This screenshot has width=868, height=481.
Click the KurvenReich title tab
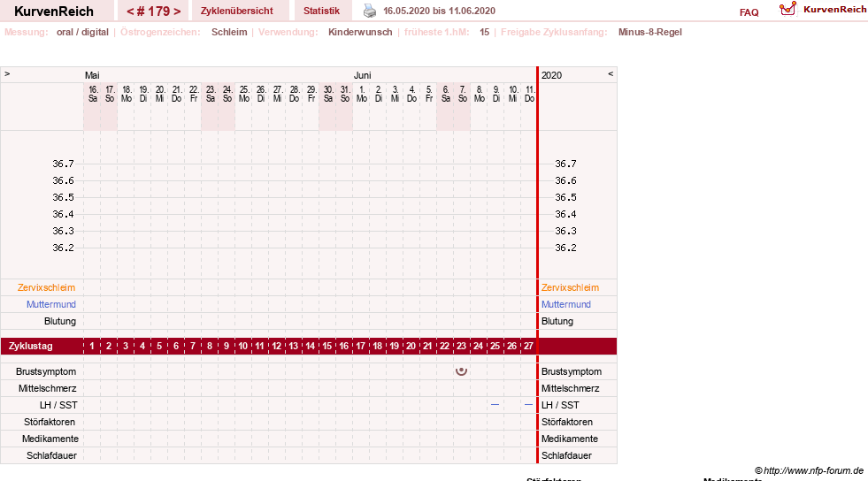pos(54,11)
